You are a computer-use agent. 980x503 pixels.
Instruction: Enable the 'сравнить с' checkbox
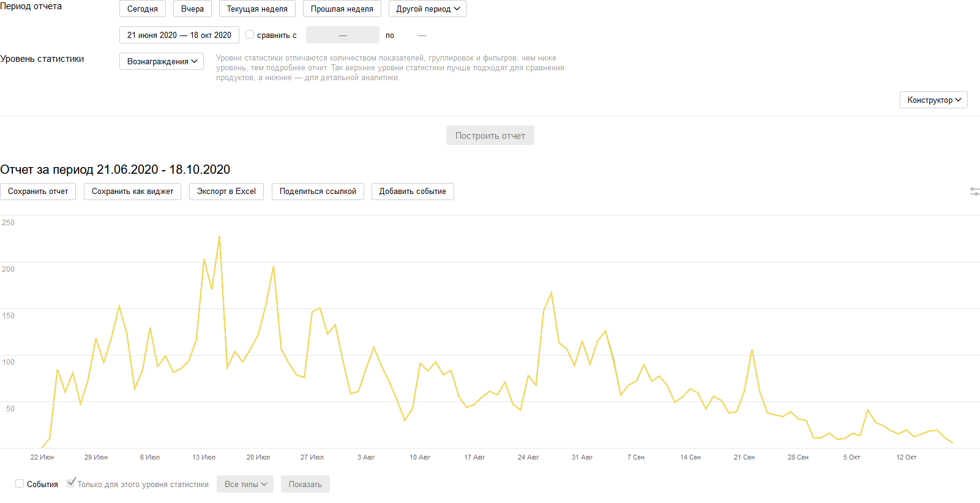tap(250, 35)
